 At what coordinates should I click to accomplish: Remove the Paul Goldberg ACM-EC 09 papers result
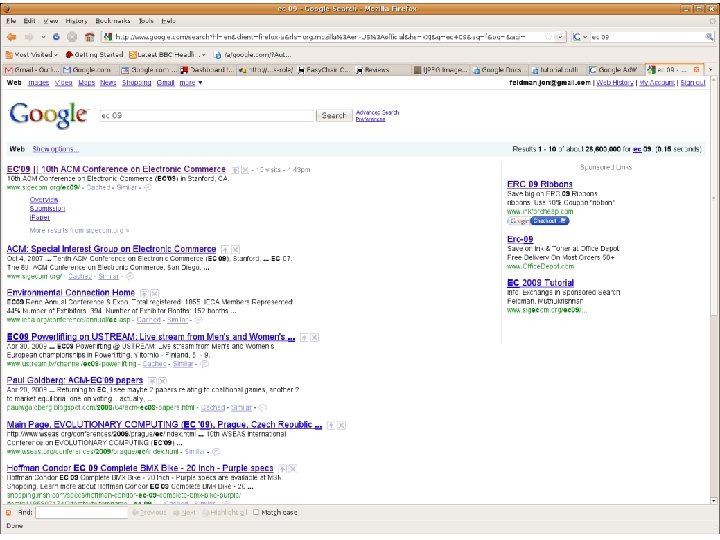coord(163,381)
